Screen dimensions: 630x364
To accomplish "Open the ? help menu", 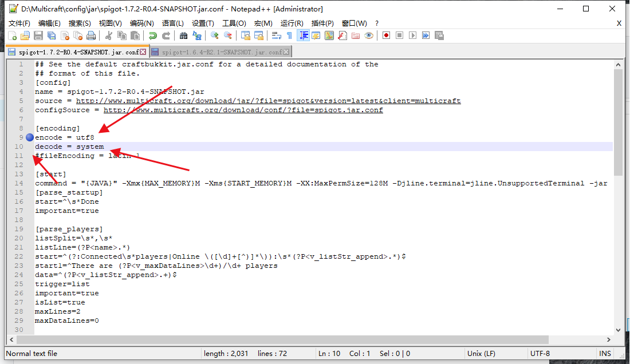I will (x=377, y=23).
